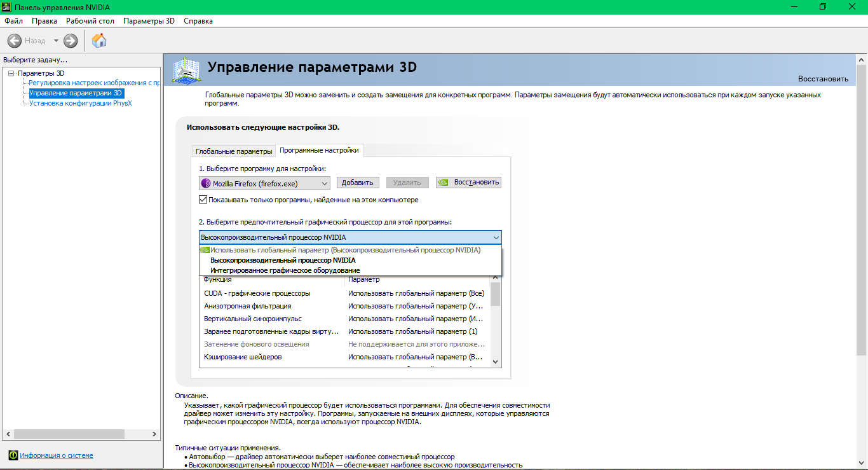Switch to Программные настройки tab
Image resolution: width=868 pixels, height=470 pixels.
(319, 150)
